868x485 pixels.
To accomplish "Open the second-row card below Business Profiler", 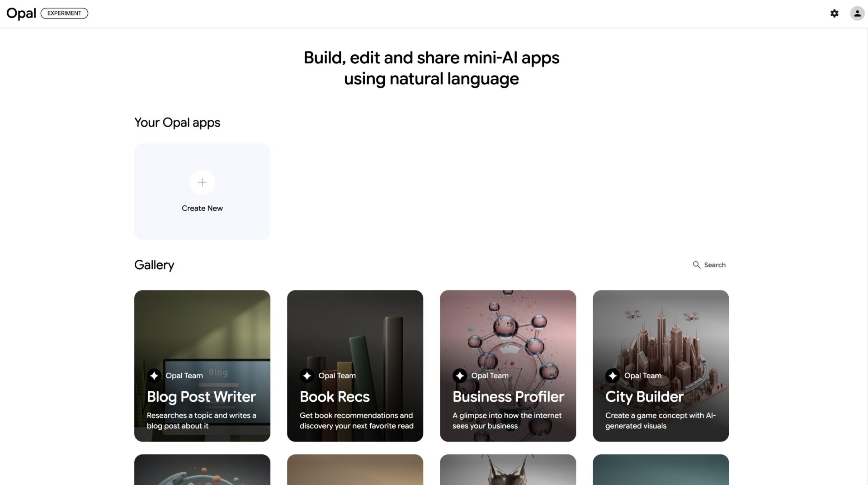I will (508, 470).
